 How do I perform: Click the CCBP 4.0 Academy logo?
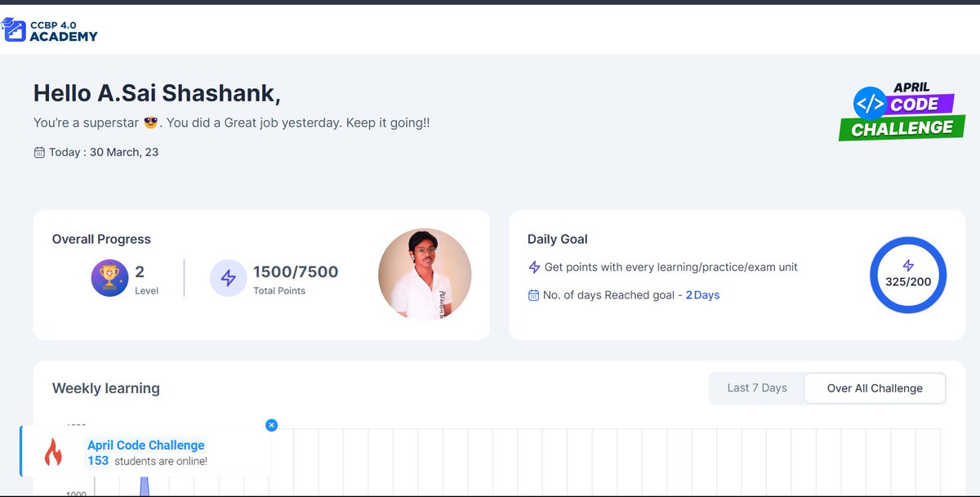click(x=50, y=30)
